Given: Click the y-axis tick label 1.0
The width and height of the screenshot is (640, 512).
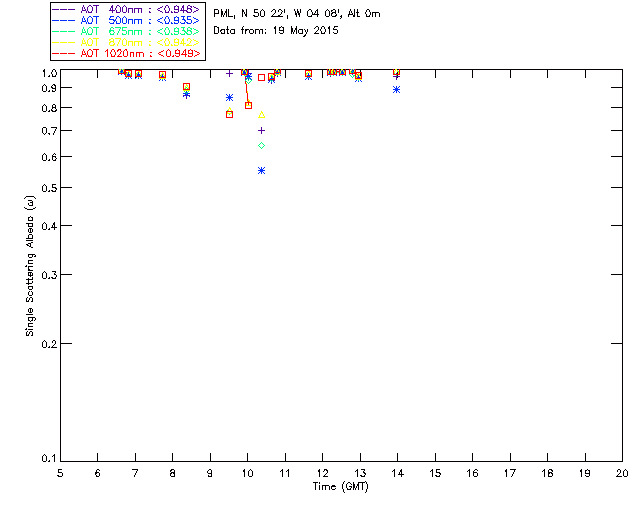Looking at the screenshot, I should [x=49, y=73].
